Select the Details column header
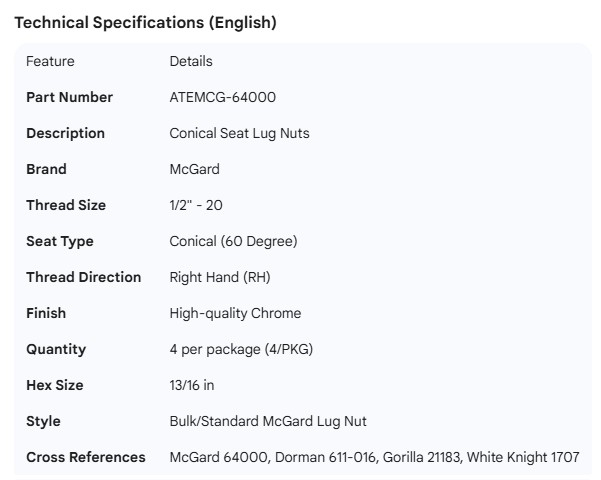The width and height of the screenshot is (601, 480). click(191, 61)
